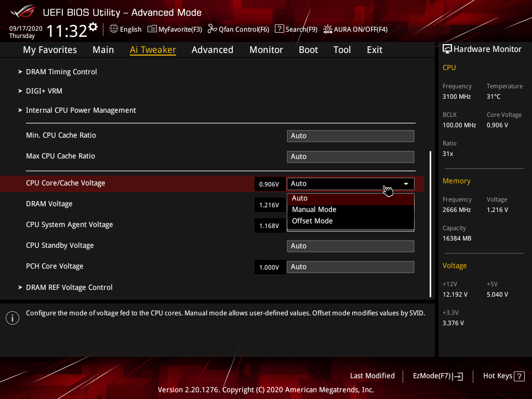
Task: Change language via English button
Action: pyautogui.click(x=126, y=29)
